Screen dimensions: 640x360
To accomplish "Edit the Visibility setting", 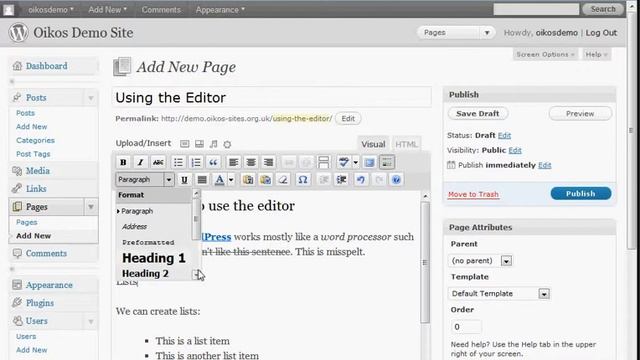I will [x=515, y=150].
